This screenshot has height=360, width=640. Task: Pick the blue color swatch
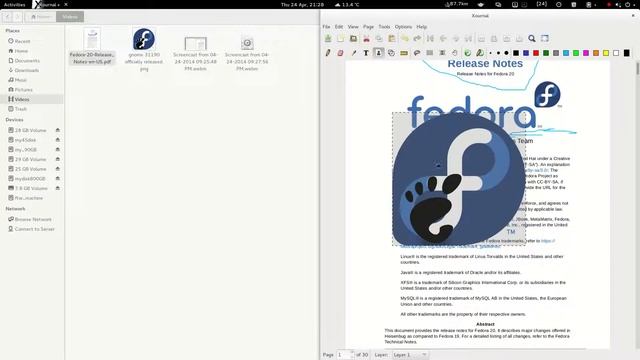[526, 53]
